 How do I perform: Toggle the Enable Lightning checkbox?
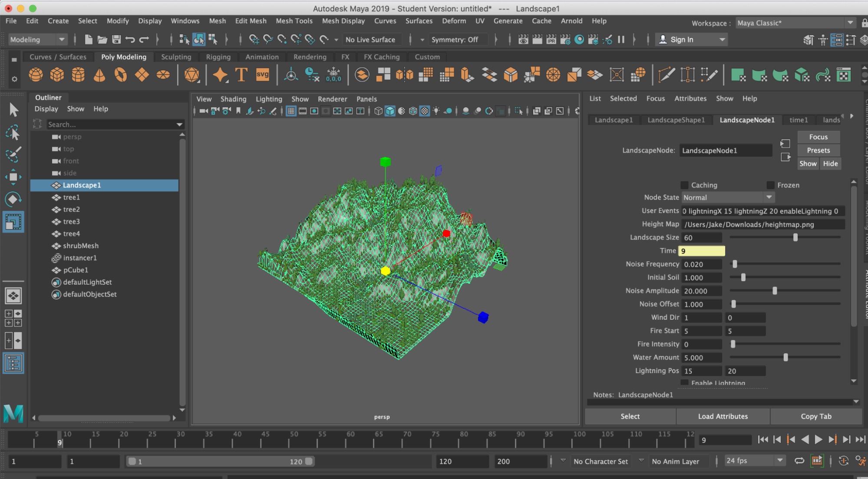point(685,383)
